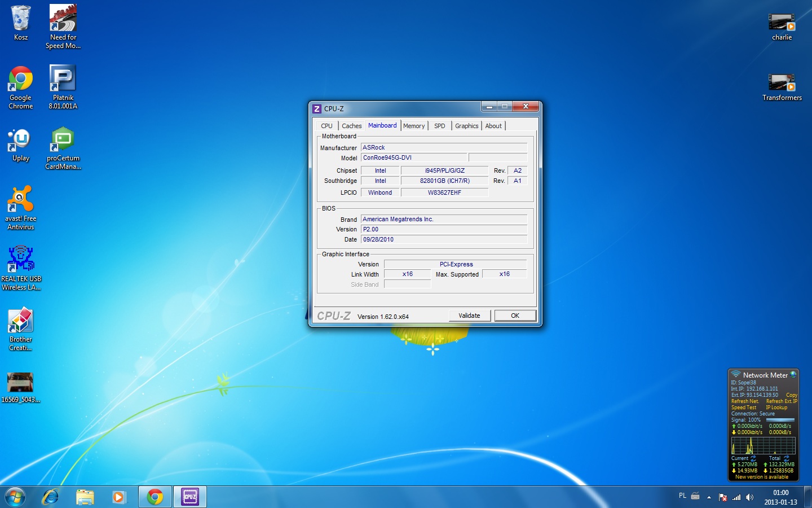Click the BIOS date 09/28/2010 field

coord(444,239)
